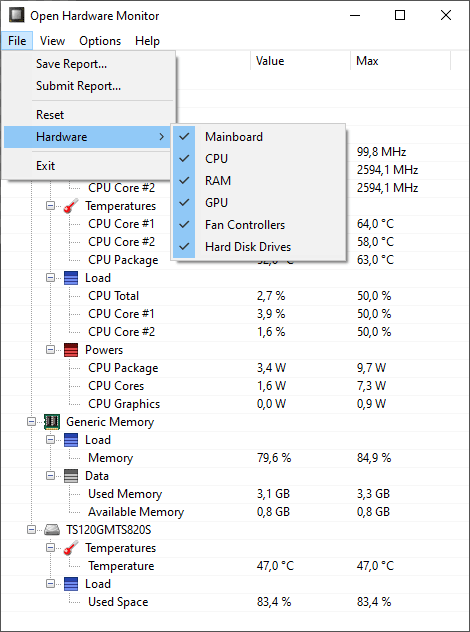Select the Memory load row
Viewport: 470px width, 632px height.
tap(235, 458)
